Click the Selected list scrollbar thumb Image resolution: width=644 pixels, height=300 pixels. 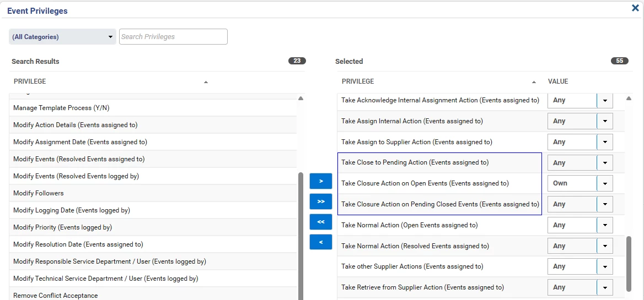tap(629, 263)
